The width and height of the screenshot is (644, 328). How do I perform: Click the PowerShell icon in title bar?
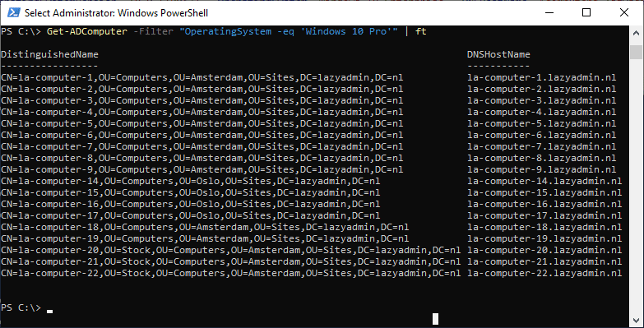[x=13, y=12]
